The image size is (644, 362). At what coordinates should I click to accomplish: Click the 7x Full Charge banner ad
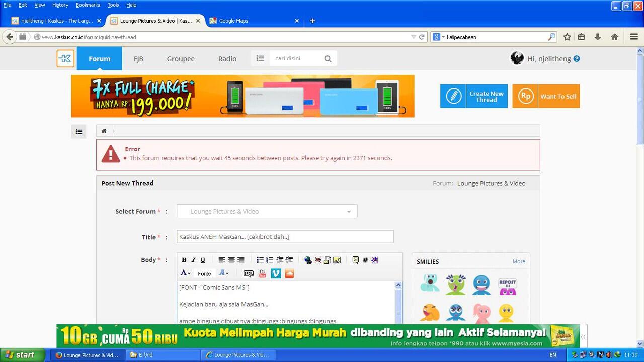tap(243, 96)
